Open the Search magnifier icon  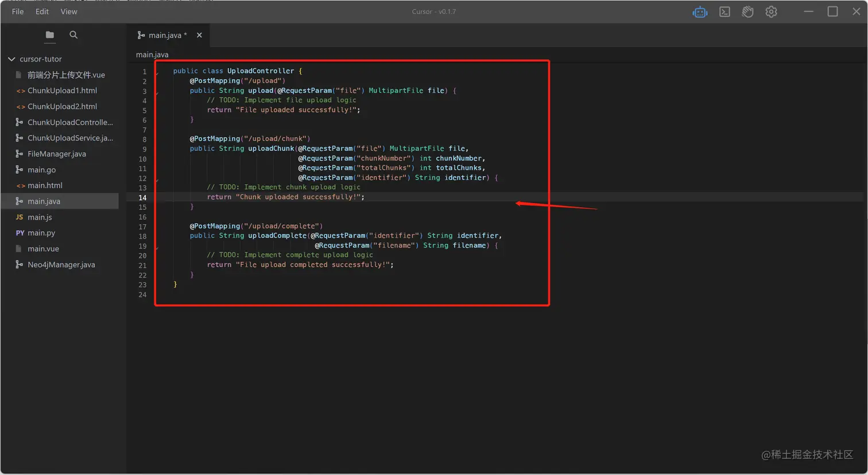73,35
